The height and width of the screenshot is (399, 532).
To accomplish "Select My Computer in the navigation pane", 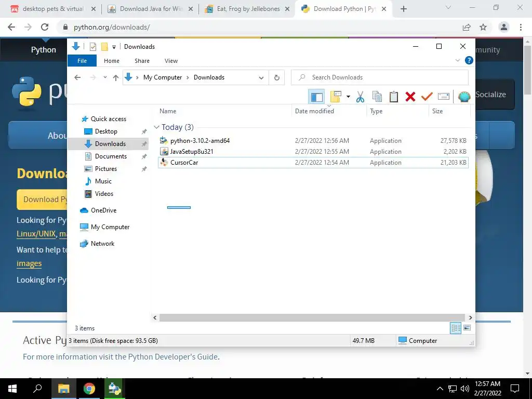I will coord(110,227).
